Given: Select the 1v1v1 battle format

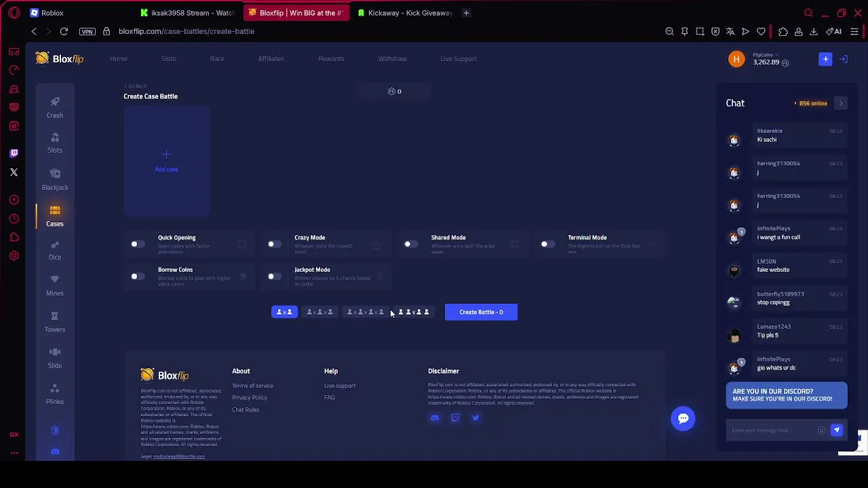Looking at the screenshot, I should (319, 312).
